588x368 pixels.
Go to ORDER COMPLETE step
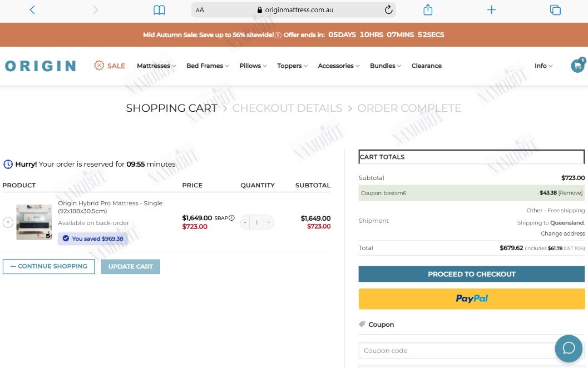[x=409, y=108]
